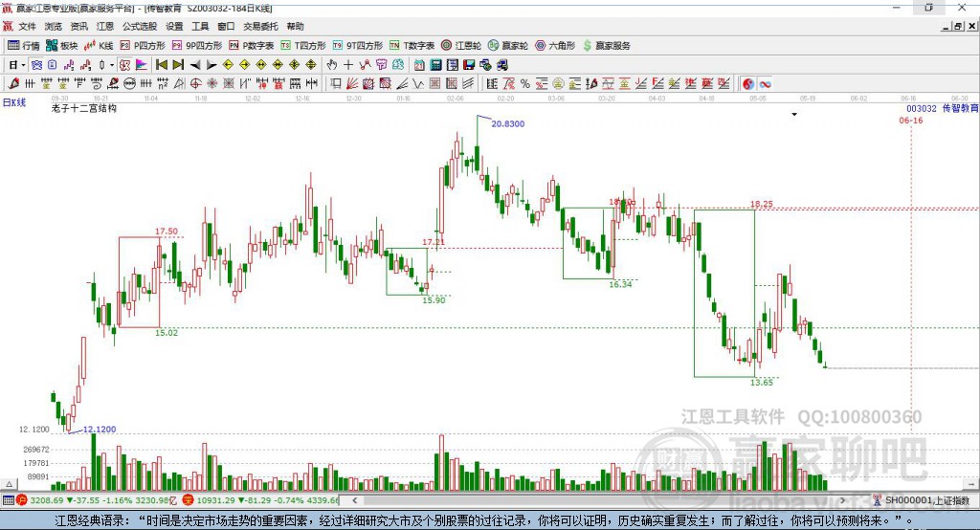The width and height of the screenshot is (980, 530).
Task: Open the 板块 sector view
Action: (62, 46)
